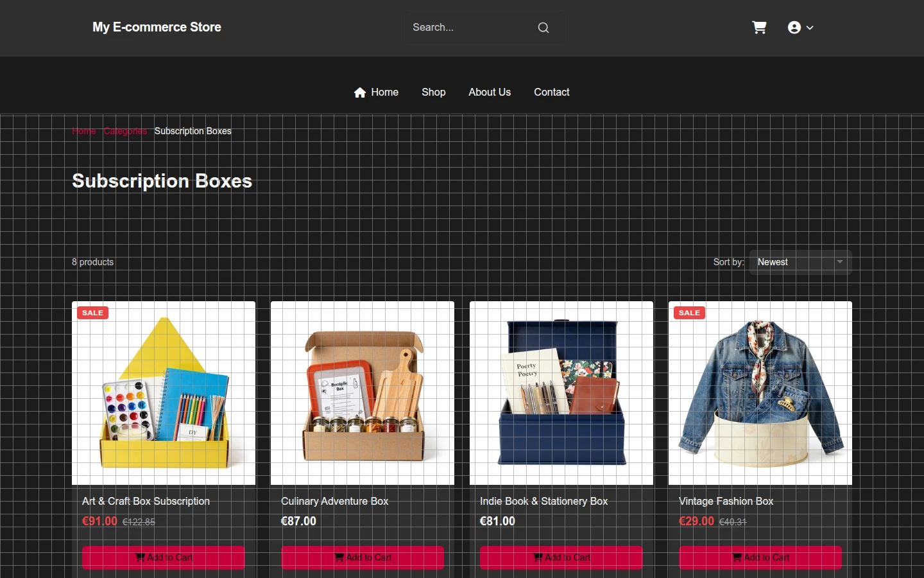Add Art & Craft Box Subscription to cart
Screen dimensions: 924x578
[164, 557]
